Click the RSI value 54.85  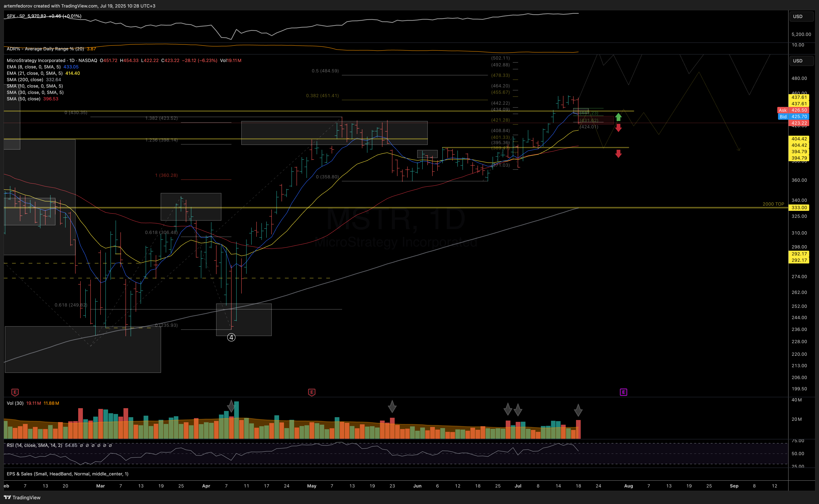[x=71, y=445]
